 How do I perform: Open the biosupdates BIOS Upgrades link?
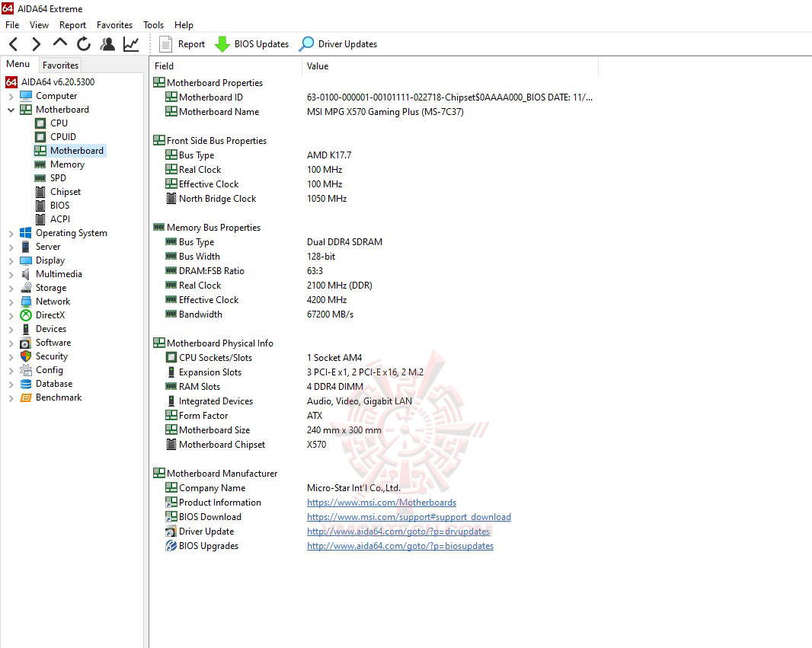click(400, 546)
